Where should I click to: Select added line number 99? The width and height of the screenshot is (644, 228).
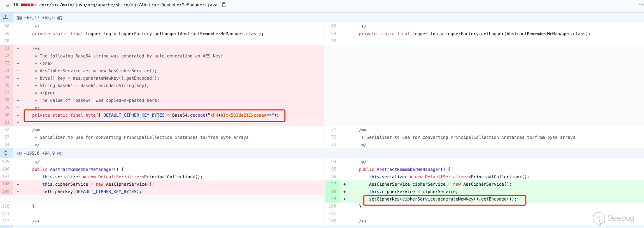click(x=333, y=199)
